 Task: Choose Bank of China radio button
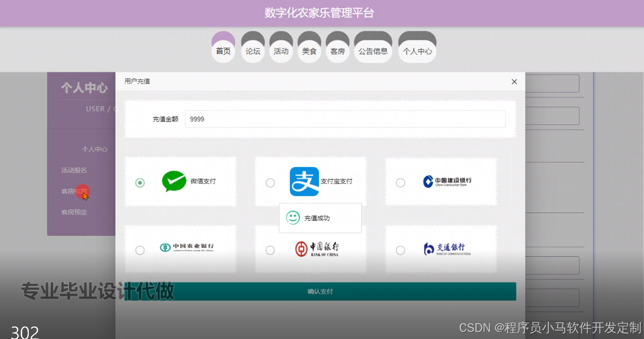270,250
